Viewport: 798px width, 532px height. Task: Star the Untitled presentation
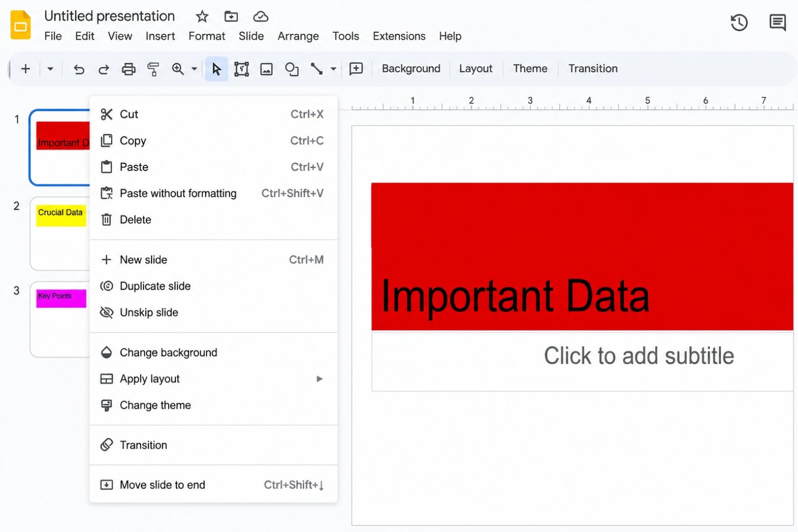(x=202, y=16)
